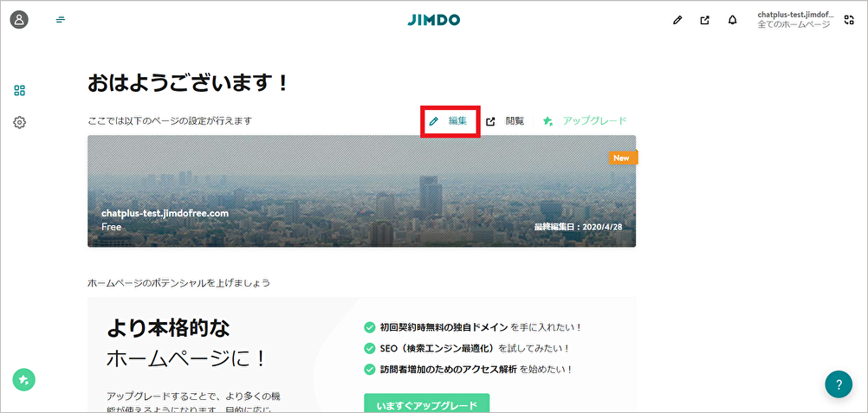
Task: Click the chatplus-test.jimdofree.com text on the card
Action: click(165, 213)
